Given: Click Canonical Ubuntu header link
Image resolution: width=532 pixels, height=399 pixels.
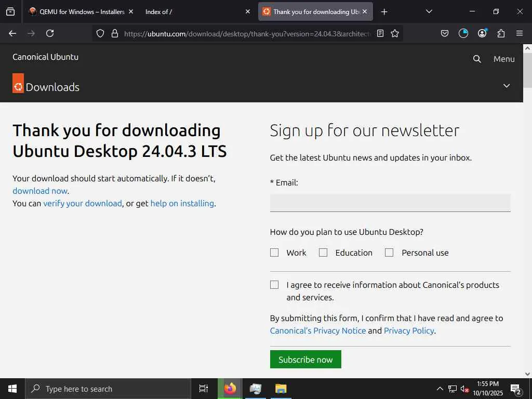Looking at the screenshot, I should (x=46, y=57).
